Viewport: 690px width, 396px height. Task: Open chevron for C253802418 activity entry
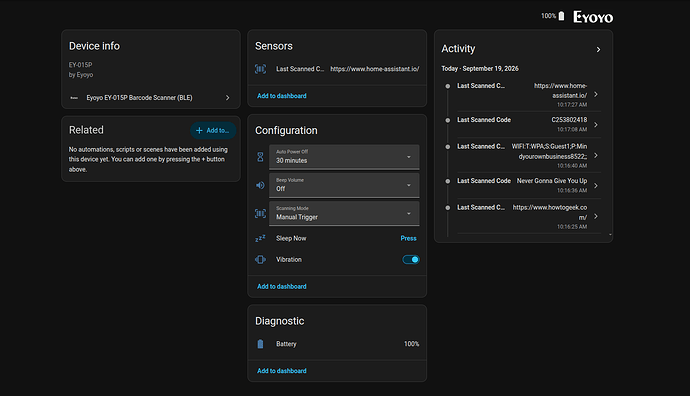596,125
